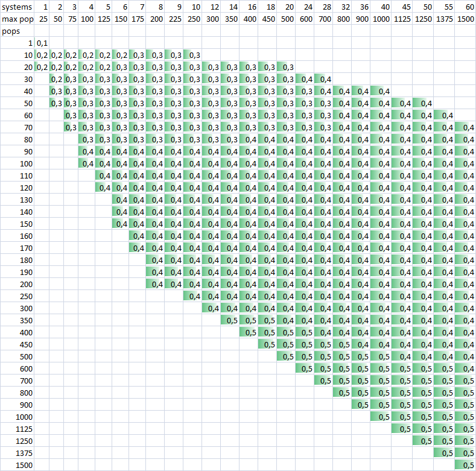The height and width of the screenshot is (471, 476).
Task: Click max pop row value 225
Action: pos(174,19)
